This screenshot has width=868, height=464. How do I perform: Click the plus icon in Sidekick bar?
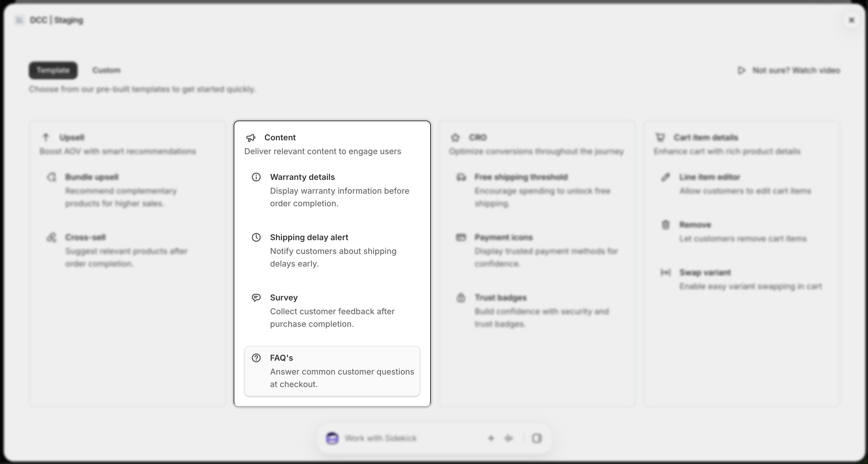click(x=491, y=438)
